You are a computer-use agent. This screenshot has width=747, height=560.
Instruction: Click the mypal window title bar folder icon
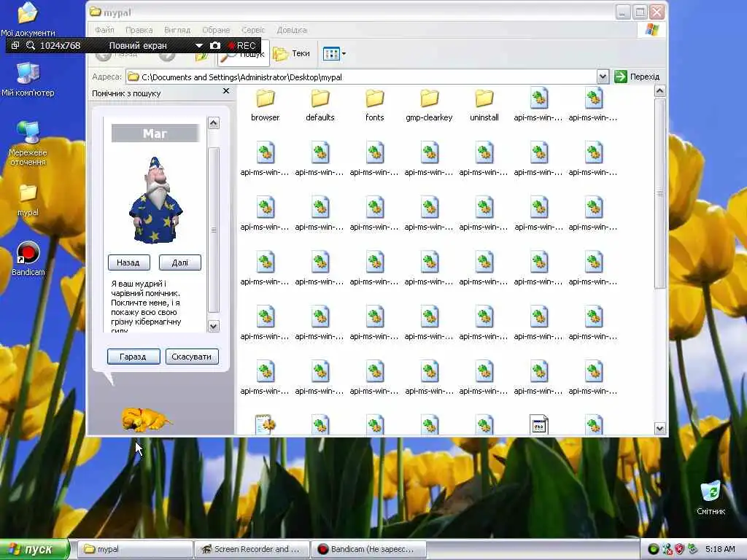96,12
